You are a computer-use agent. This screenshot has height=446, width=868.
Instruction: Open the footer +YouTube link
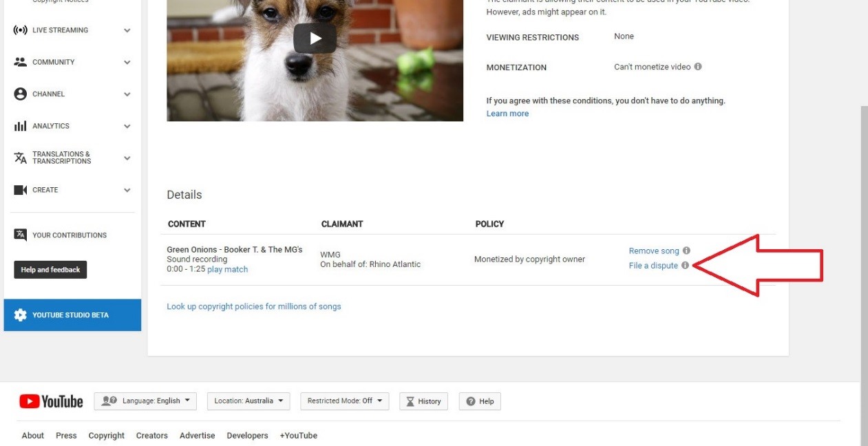[299, 436]
